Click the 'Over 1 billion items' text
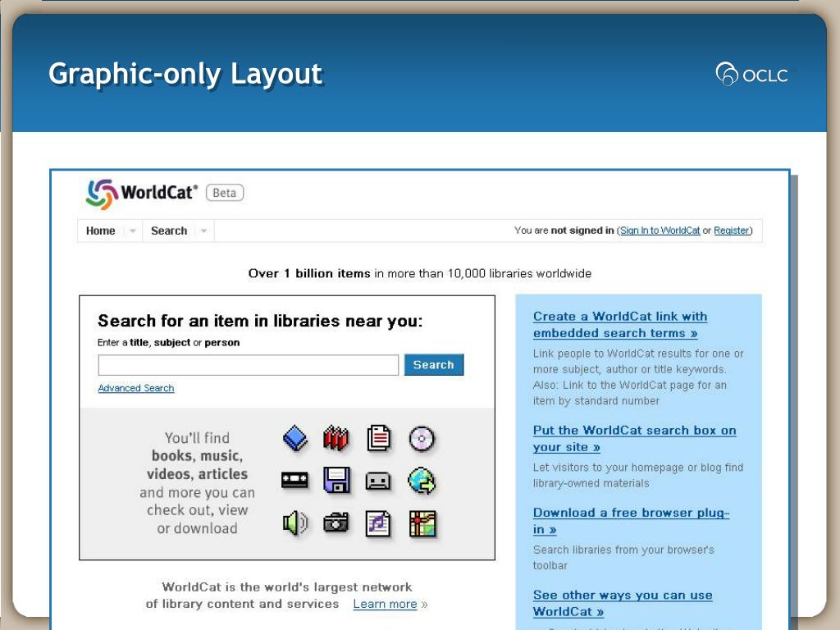Screen dimensions: 840x630 click(x=309, y=273)
